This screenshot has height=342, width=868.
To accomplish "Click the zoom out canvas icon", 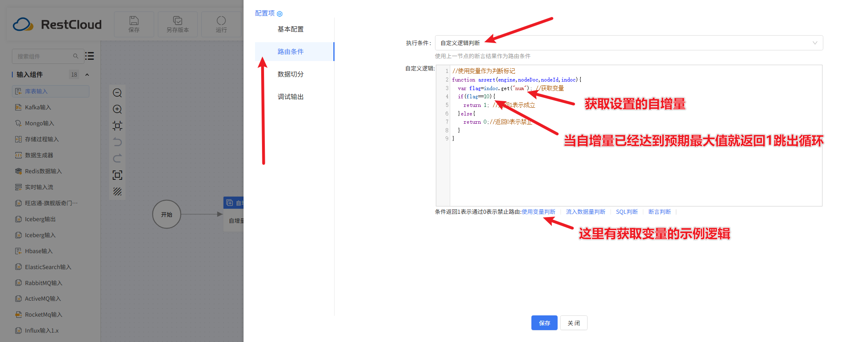I will [x=117, y=93].
